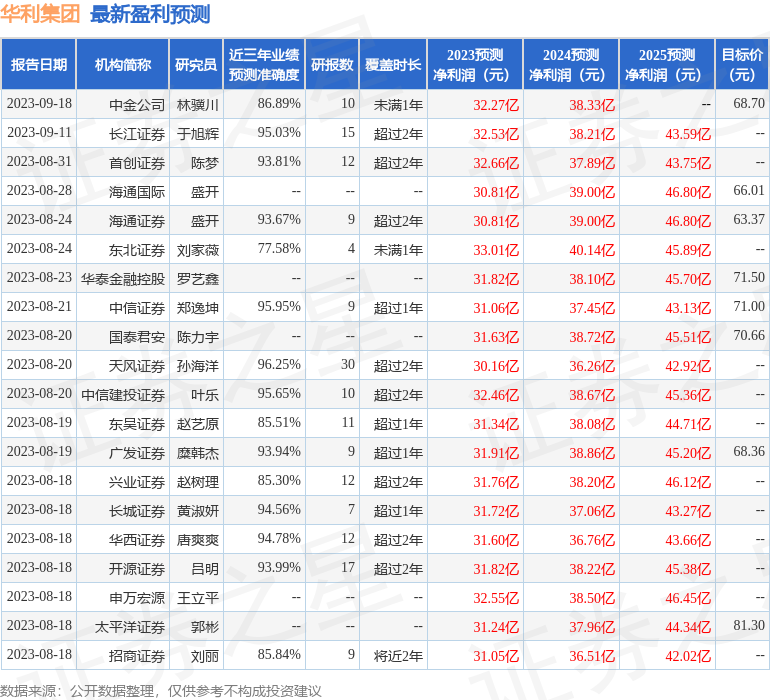
Task: Click accuracy value 93.99%
Action: tap(279, 567)
